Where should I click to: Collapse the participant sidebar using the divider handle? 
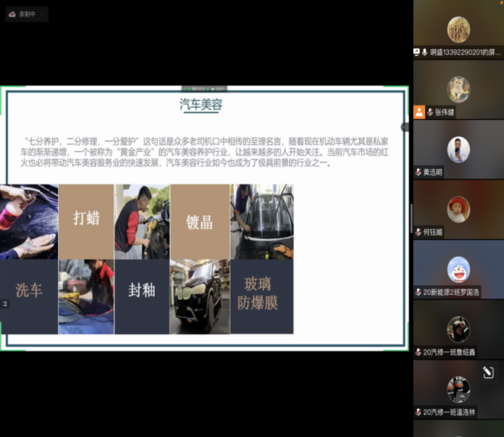point(405,127)
